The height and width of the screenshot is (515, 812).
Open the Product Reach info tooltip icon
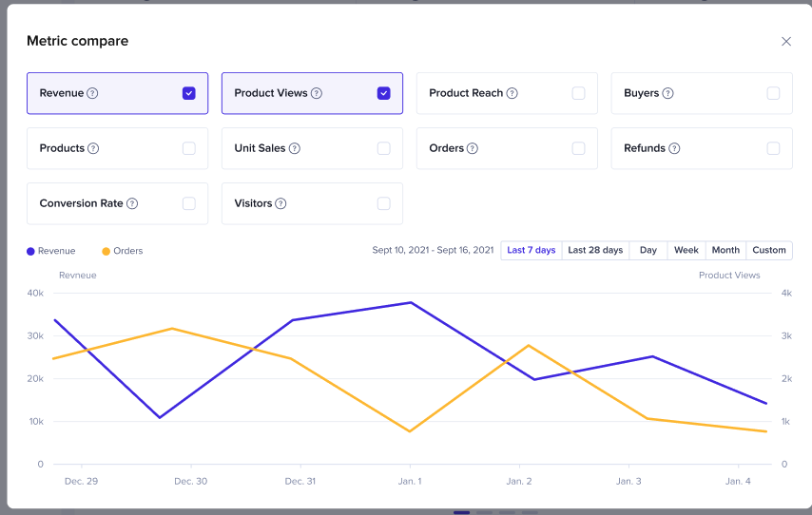point(512,93)
